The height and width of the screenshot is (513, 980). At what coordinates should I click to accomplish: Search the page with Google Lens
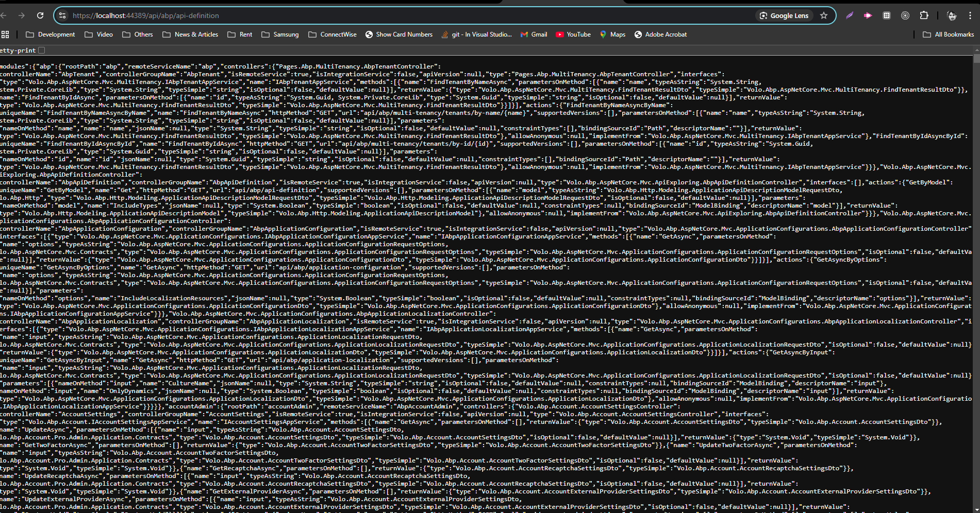[x=784, y=15]
